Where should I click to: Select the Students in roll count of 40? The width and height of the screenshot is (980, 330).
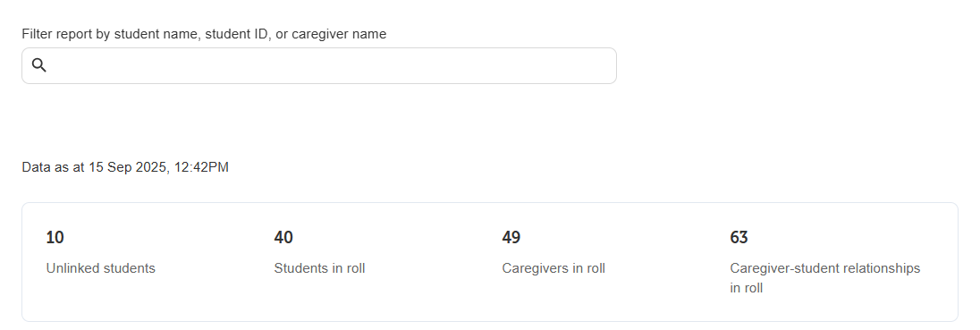[283, 238]
